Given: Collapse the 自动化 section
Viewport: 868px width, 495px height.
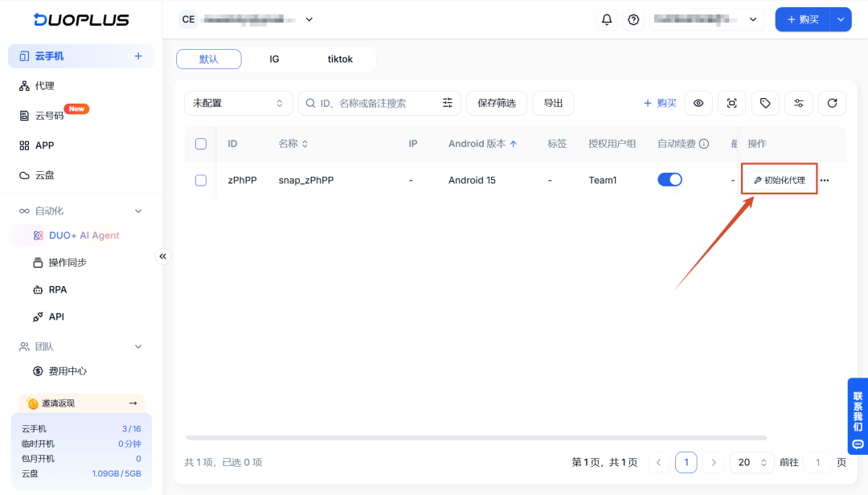Looking at the screenshot, I should tap(138, 211).
